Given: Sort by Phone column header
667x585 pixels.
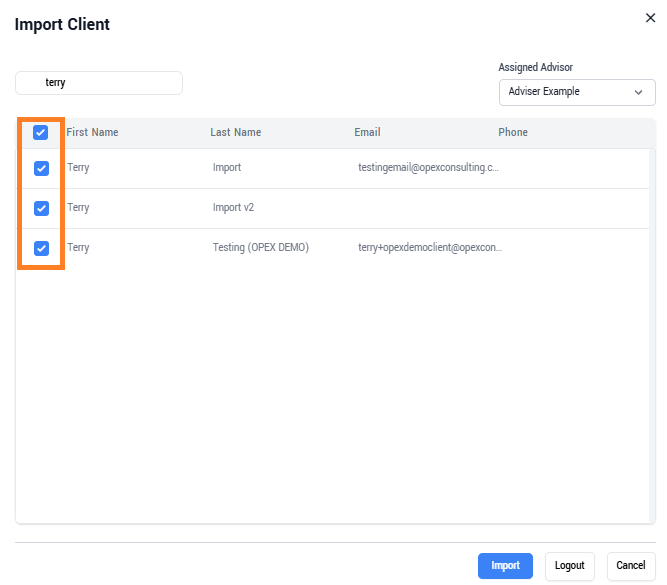Looking at the screenshot, I should pyautogui.click(x=513, y=132).
